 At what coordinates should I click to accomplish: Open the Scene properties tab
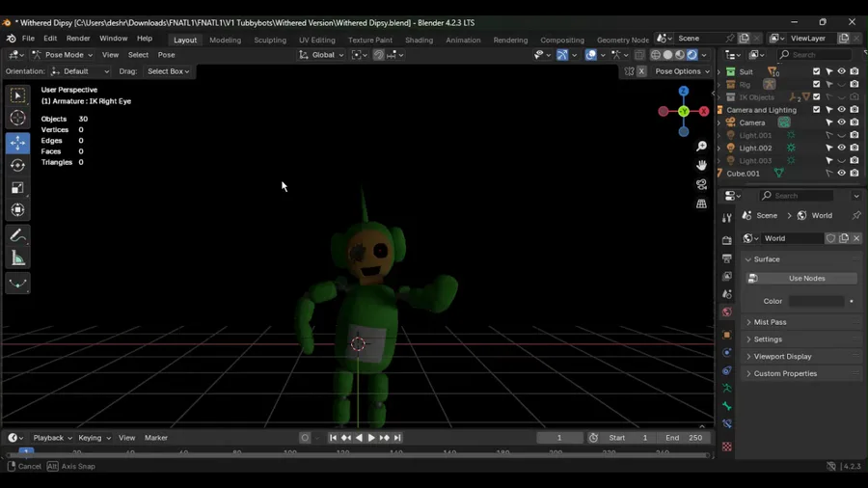tap(727, 294)
